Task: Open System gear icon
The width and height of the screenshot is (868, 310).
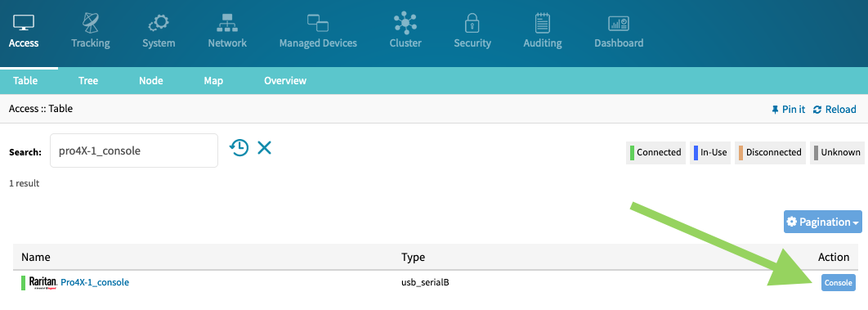Action: click(159, 23)
